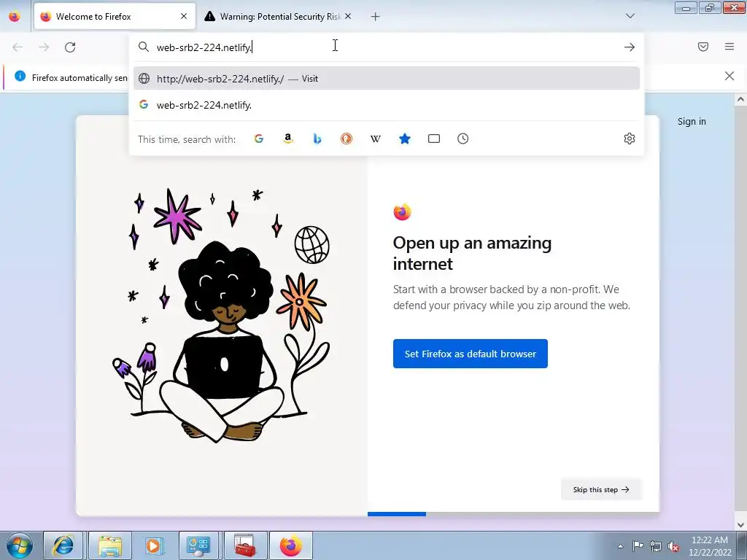Search bookmarks with the star icon

pyautogui.click(x=404, y=139)
